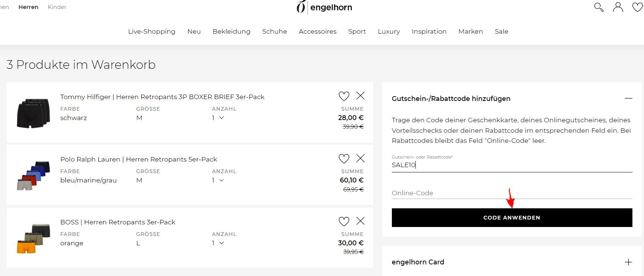Open the Bekleidung navigation entry

(x=231, y=31)
